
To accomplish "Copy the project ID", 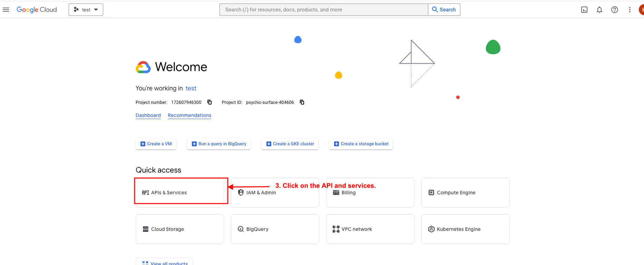I will 302,102.
